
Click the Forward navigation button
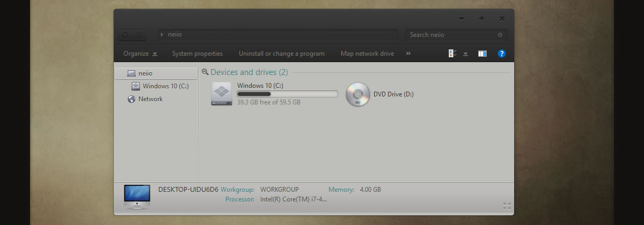point(139,35)
